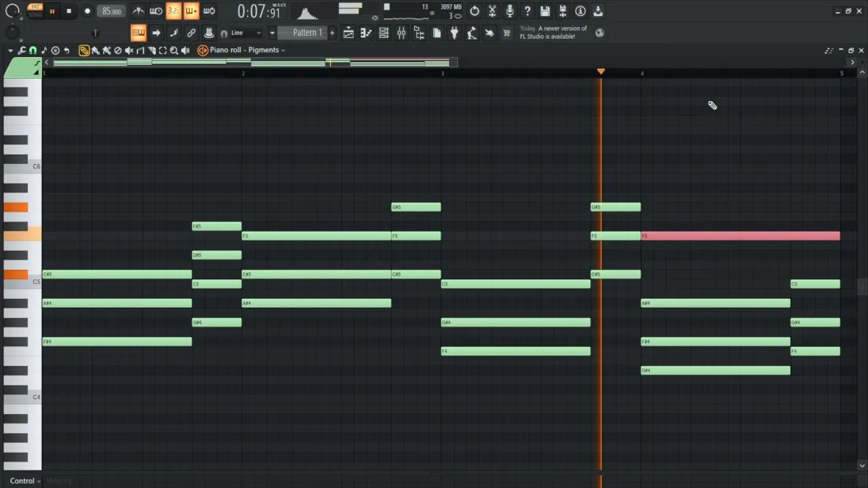Click the record button
The height and width of the screenshot is (488, 868).
click(x=87, y=11)
